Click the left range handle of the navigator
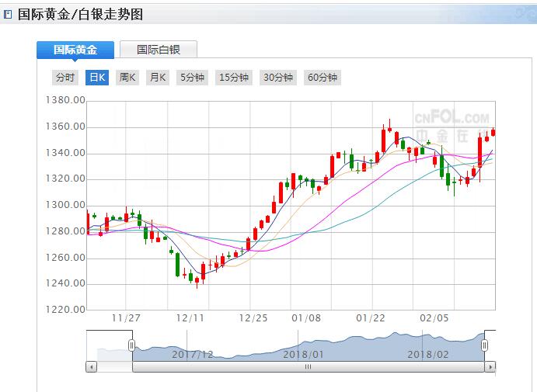This screenshot has height=392, width=537. click(131, 345)
